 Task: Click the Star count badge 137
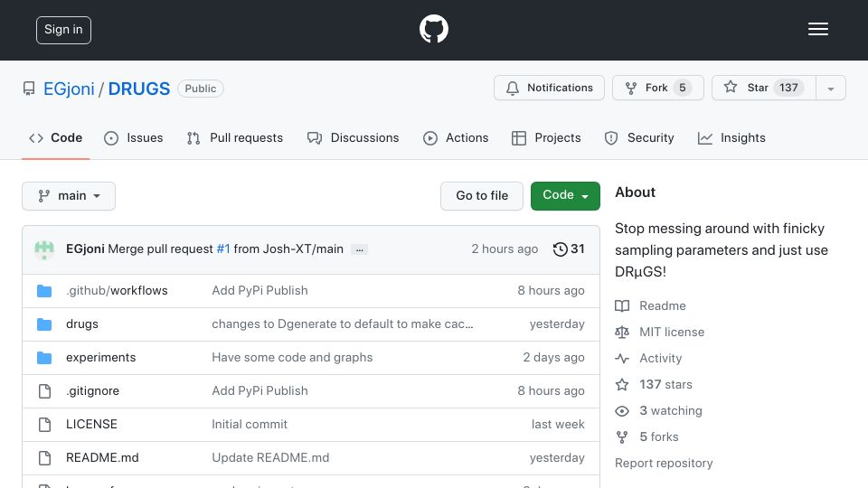788,88
